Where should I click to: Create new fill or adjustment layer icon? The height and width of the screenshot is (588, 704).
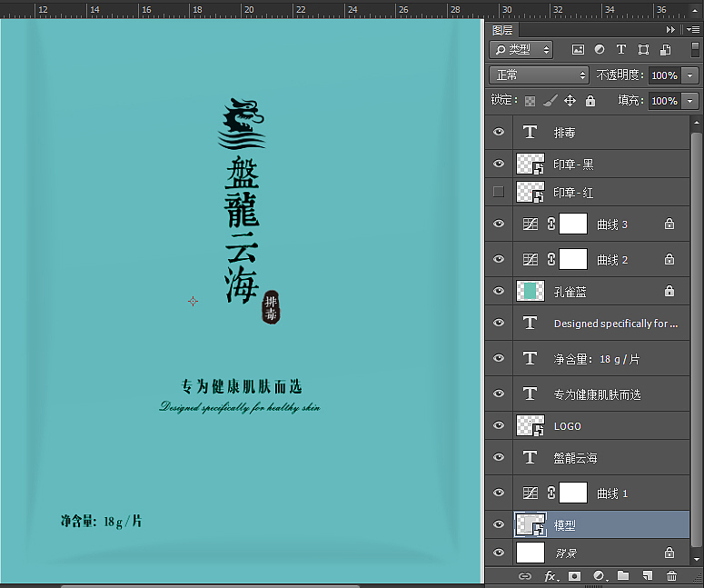[x=599, y=576]
